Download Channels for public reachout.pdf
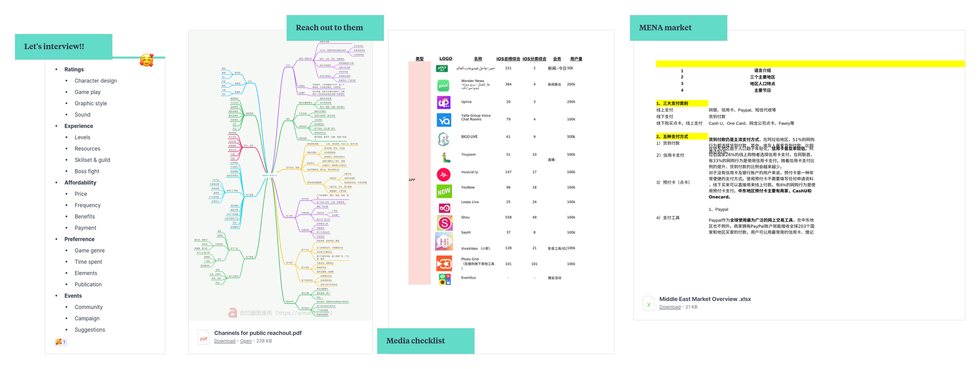 pyautogui.click(x=225, y=341)
